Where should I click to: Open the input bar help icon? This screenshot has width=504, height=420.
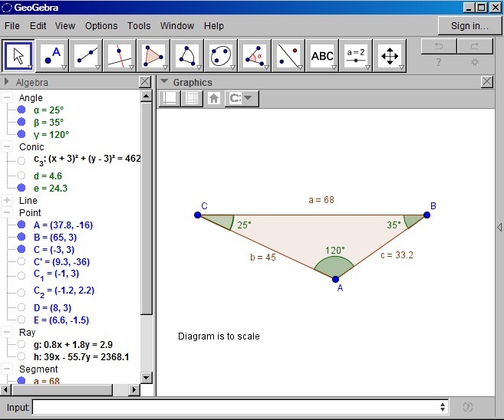pos(468,407)
